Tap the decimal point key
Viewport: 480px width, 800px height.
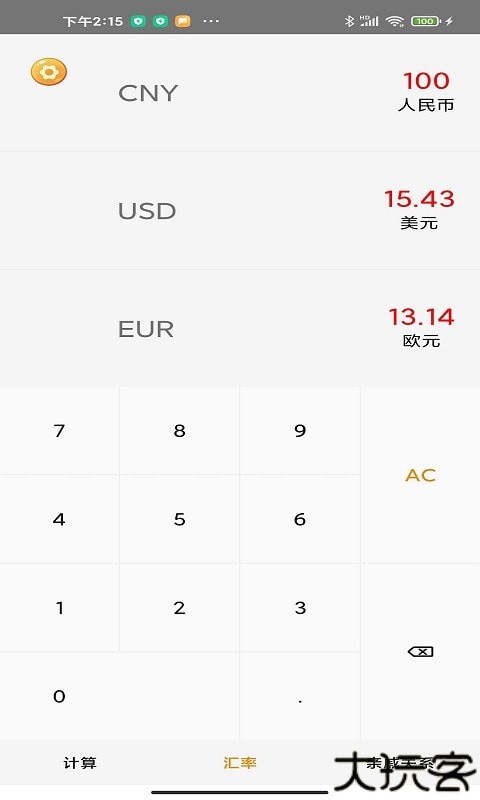click(300, 696)
